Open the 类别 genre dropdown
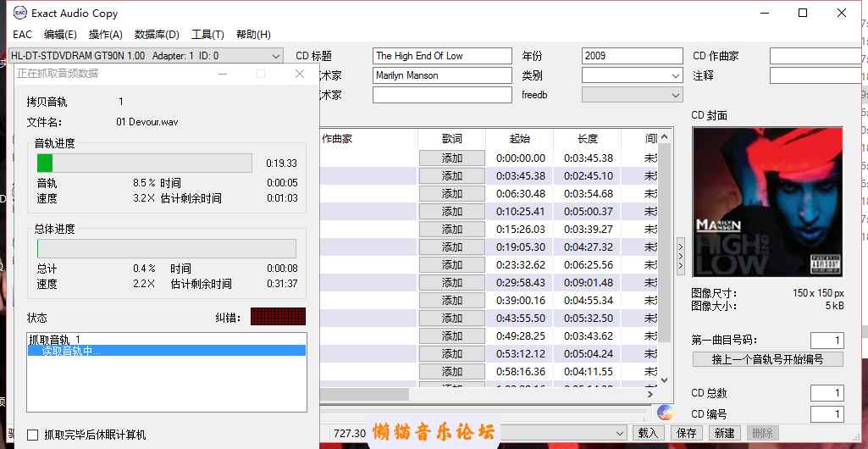This screenshot has width=868, height=449. point(633,75)
